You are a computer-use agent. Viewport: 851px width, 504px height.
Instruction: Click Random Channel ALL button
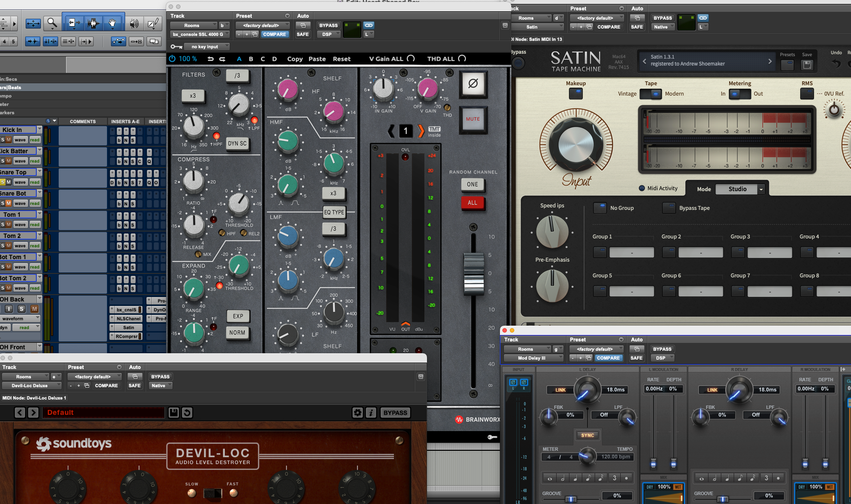pyautogui.click(x=472, y=203)
